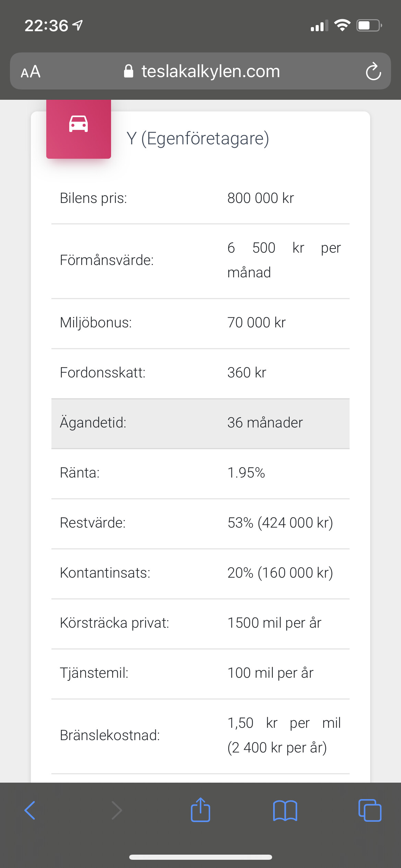Screen dimensions: 401x868
Task: Tap the pink car icon tile
Action: click(x=78, y=129)
